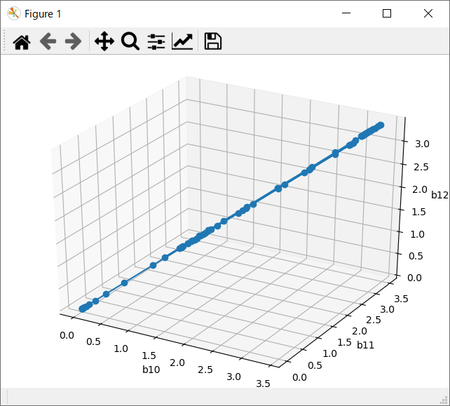Click the Figure 1 window title text

[43, 14]
